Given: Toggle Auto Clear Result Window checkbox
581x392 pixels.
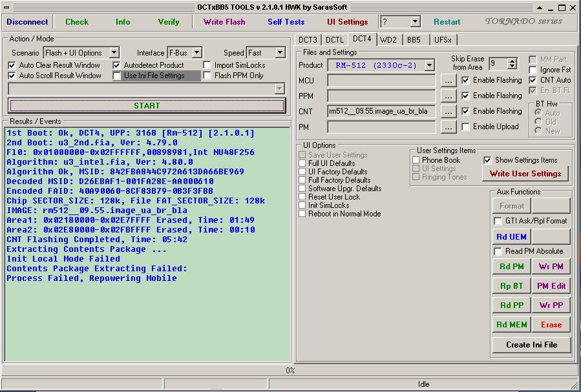Looking at the screenshot, I should pos(12,65).
